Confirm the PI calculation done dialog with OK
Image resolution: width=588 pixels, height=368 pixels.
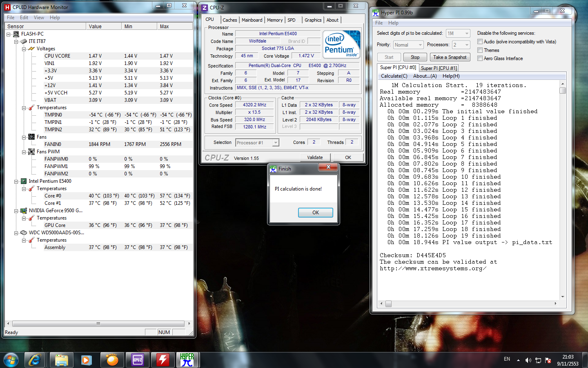click(x=316, y=213)
